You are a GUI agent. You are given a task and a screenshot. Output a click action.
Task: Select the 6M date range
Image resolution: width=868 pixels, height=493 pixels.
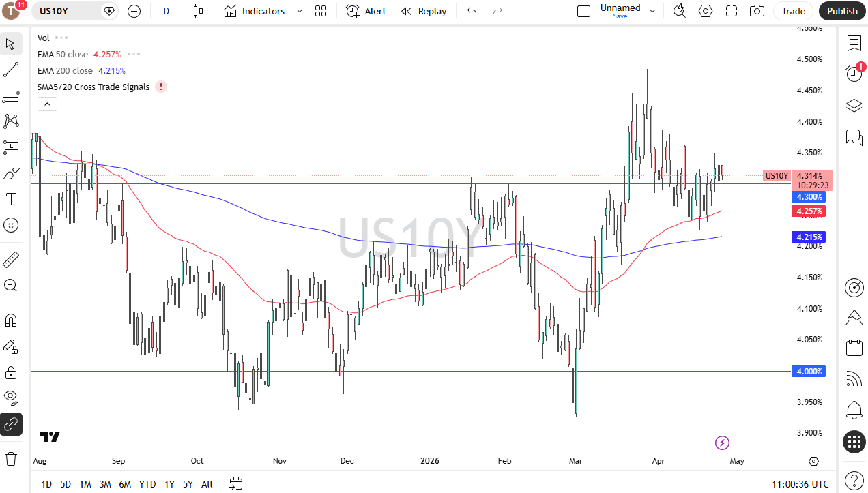(125, 484)
